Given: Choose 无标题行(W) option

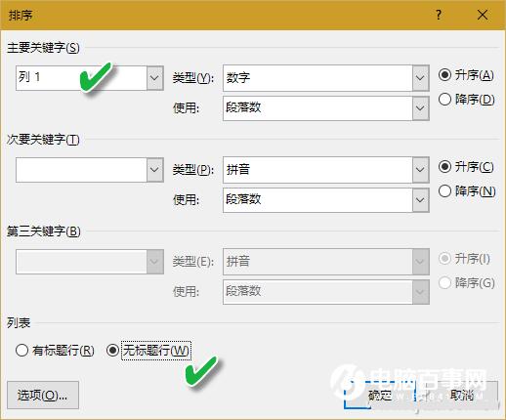Looking at the screenshot, I should tap(148, 351).
